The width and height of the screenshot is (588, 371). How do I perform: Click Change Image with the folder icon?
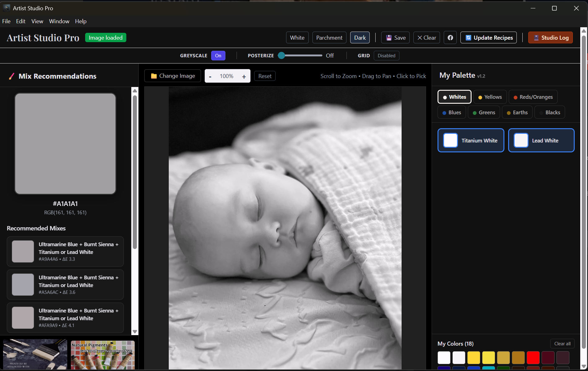tap(173, 76)
